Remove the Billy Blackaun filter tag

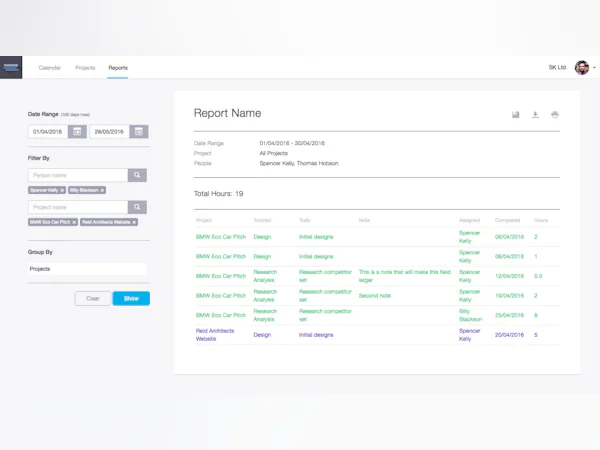[102, 190]
